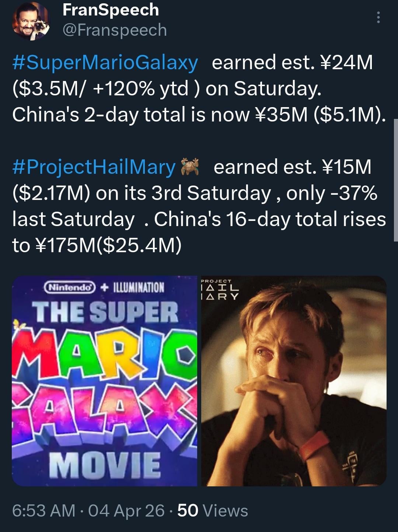Screen dimensions: 398x532
Task: Click the 6:53 AM timestamp
Action: pyautogui.click(x=43, y=511)
